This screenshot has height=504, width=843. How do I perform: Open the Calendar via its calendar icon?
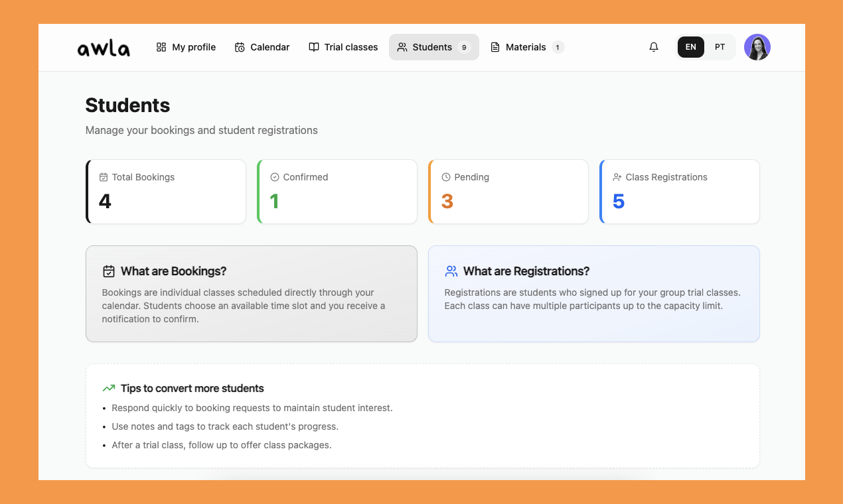(238, 46)
